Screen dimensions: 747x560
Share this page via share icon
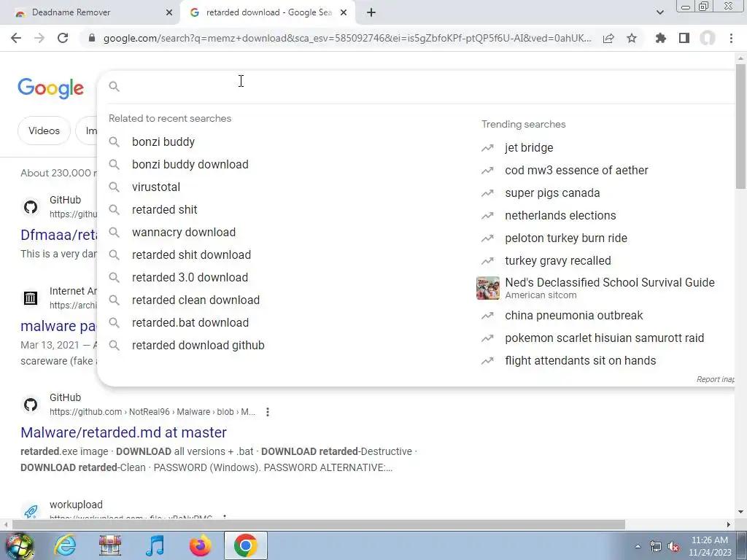(608, 38)
